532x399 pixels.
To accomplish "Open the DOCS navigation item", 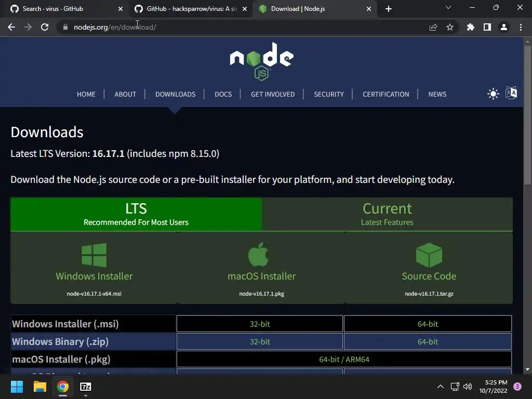I will 223,95.
